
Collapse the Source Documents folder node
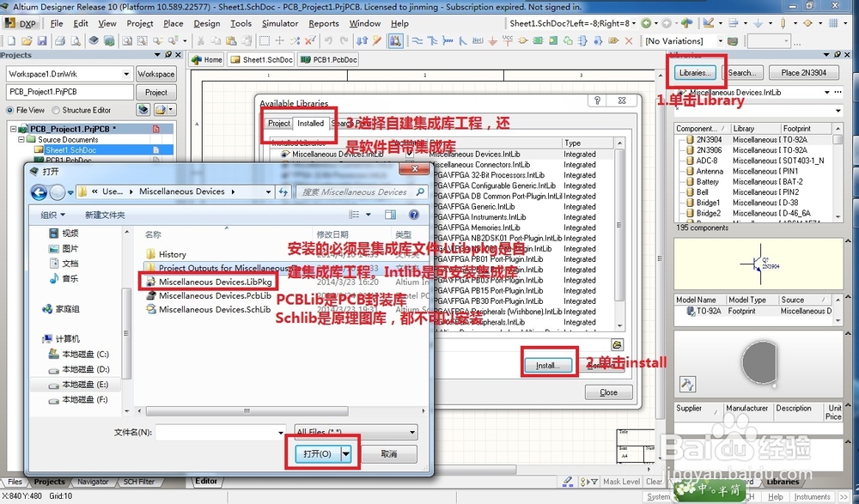click(x=22, y=140)
